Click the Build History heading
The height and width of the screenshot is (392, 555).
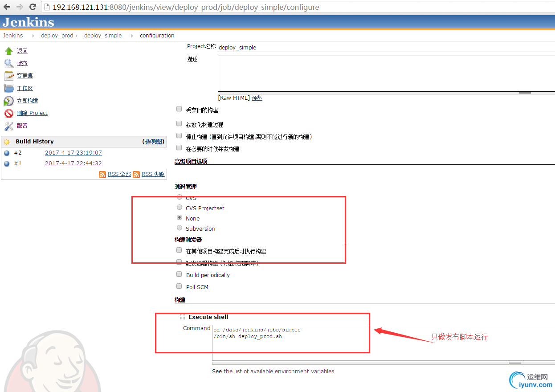[x=35, y=142]
